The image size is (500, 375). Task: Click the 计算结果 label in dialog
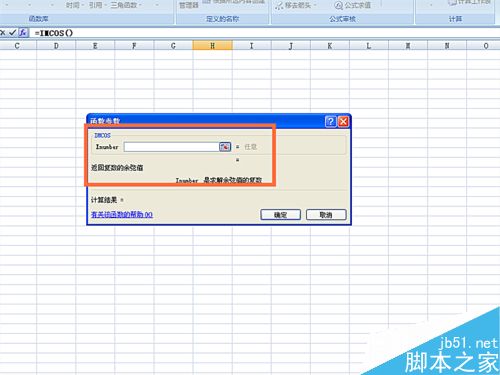104,200
